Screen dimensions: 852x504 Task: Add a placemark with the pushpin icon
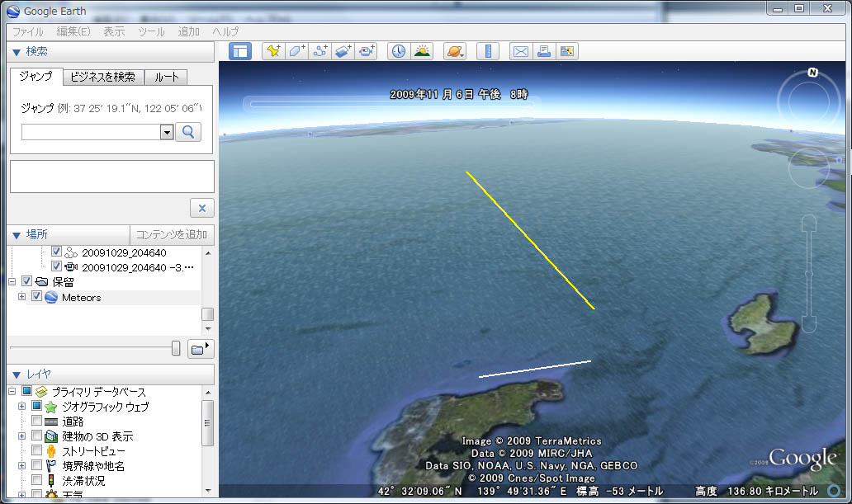tap(273, 51)
